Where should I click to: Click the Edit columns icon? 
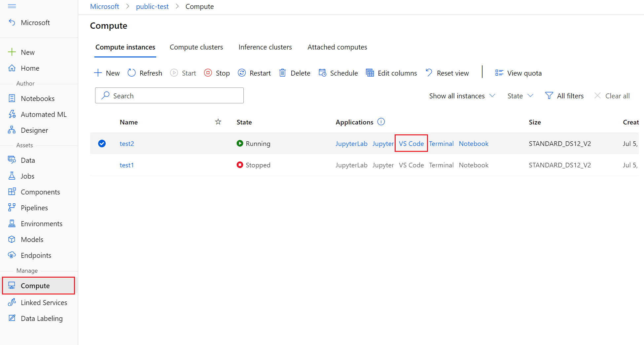(x=370, y=73)
